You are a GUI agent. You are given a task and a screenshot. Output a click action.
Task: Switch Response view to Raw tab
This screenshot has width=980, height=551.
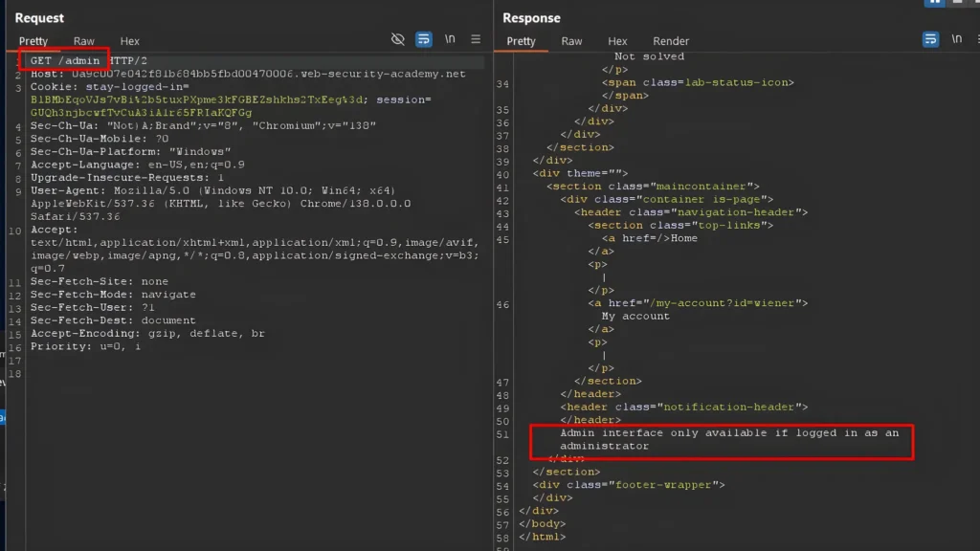572,41
